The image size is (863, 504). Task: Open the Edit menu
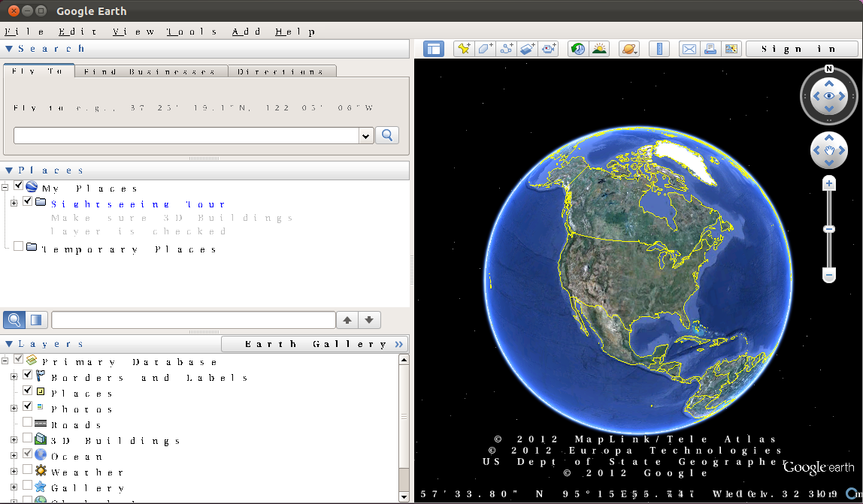[77, 32]
